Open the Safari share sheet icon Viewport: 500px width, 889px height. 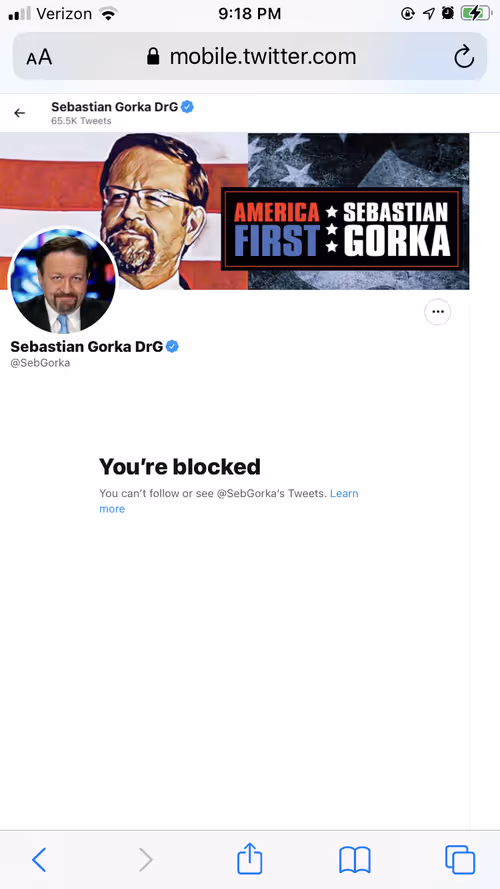click(x=249, y=858)
